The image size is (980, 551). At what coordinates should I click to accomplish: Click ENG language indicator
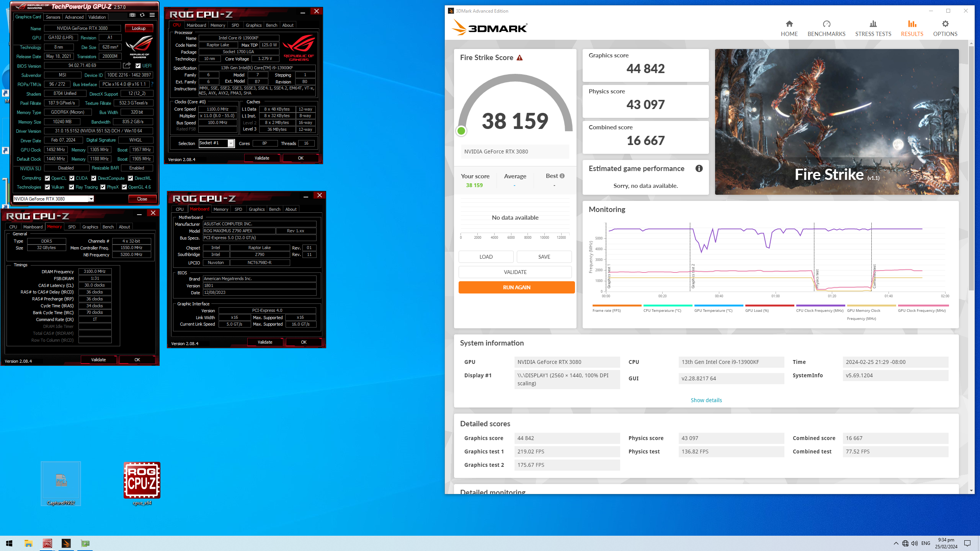coord(926,543)
